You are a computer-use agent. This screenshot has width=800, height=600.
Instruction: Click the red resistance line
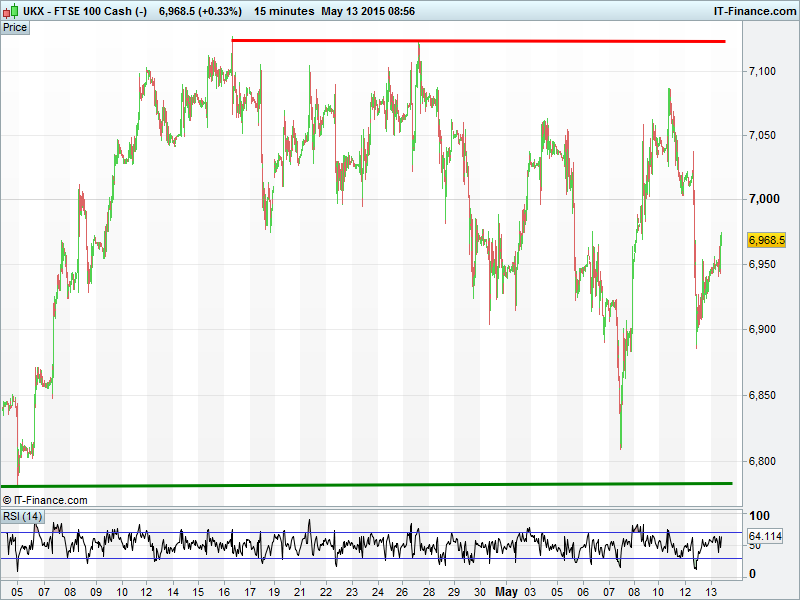(x=478, y=41)
